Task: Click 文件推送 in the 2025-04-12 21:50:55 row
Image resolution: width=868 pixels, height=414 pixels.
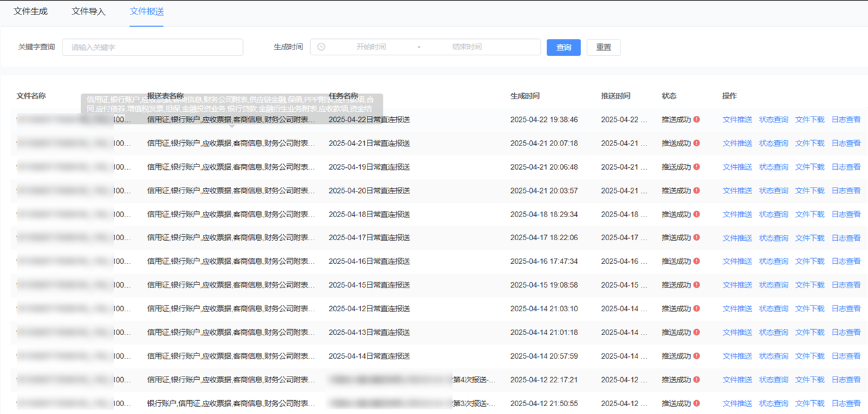Action: [x=737, y=403]
